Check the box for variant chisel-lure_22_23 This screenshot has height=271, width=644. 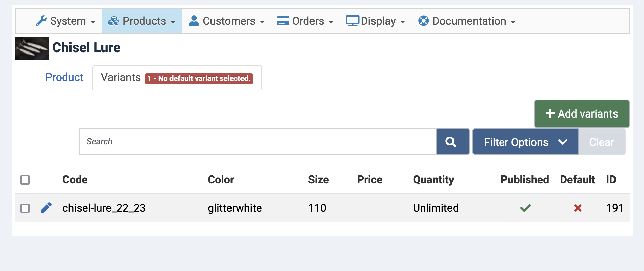[x=25, y=208]
